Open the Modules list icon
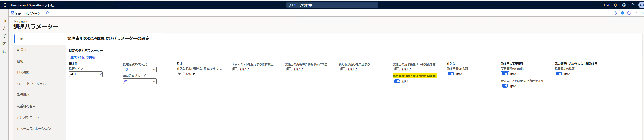 (4, 51)
